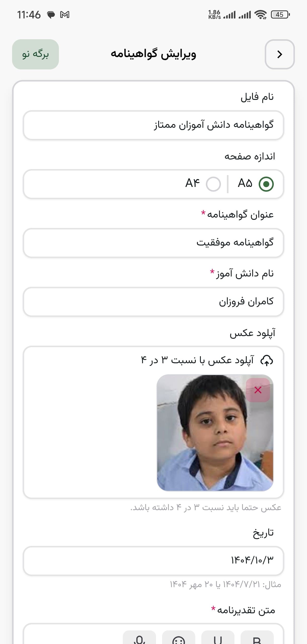Tap the آپلود عکس با نسبت ۳ در ۴ text
307x644 pixels.
point(198,360)
